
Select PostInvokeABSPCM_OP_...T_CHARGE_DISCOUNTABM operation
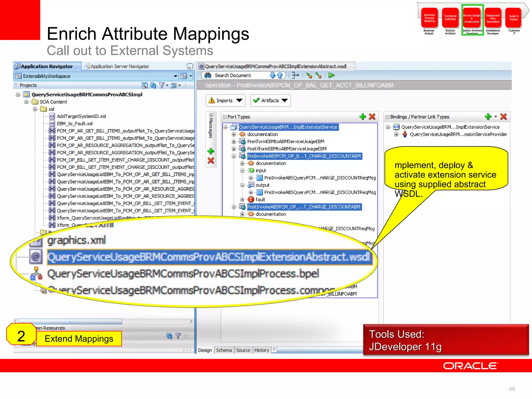tap(304, 207)
